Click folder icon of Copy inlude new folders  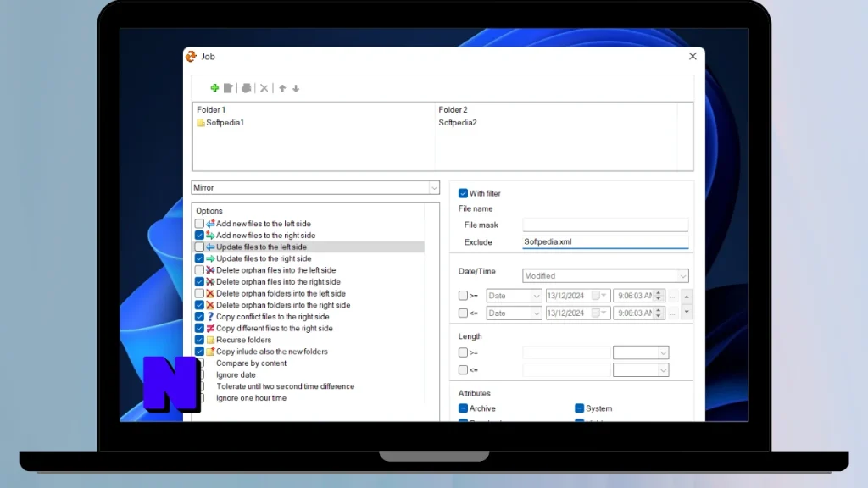pyautogui.click(x=210, y=352)
